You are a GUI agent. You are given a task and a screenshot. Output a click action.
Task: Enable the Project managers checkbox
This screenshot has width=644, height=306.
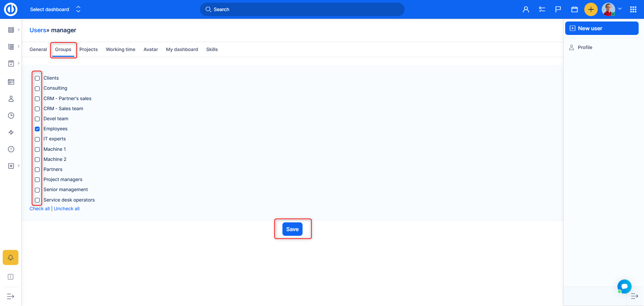coord(37,180)
